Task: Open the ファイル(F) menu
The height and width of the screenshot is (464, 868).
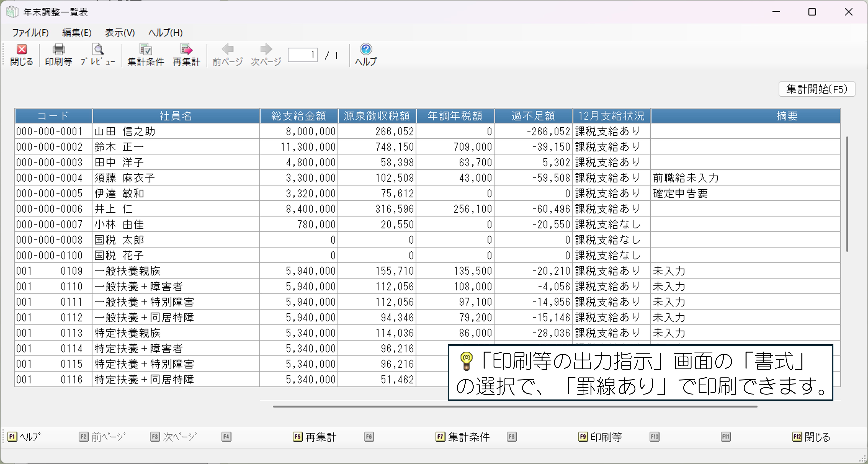Action: pyautogui.click(x=30, y=33)
